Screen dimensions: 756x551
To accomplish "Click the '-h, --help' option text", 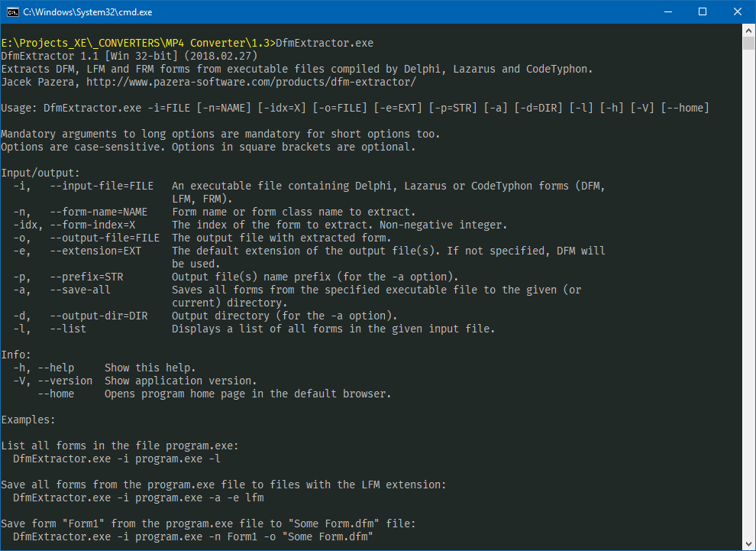I will 44,368.
